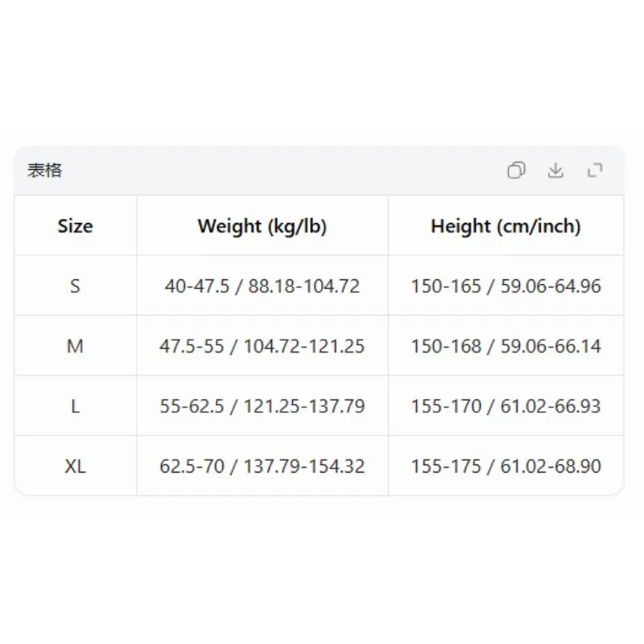Click the M size cell
This screenshot has width=644, height=644.
pyautogui.click(x=76, y=346)
